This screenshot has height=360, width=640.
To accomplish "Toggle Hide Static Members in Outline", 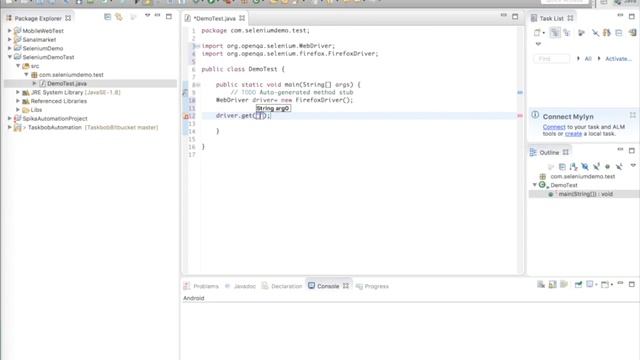I will [x=596, y=167].
